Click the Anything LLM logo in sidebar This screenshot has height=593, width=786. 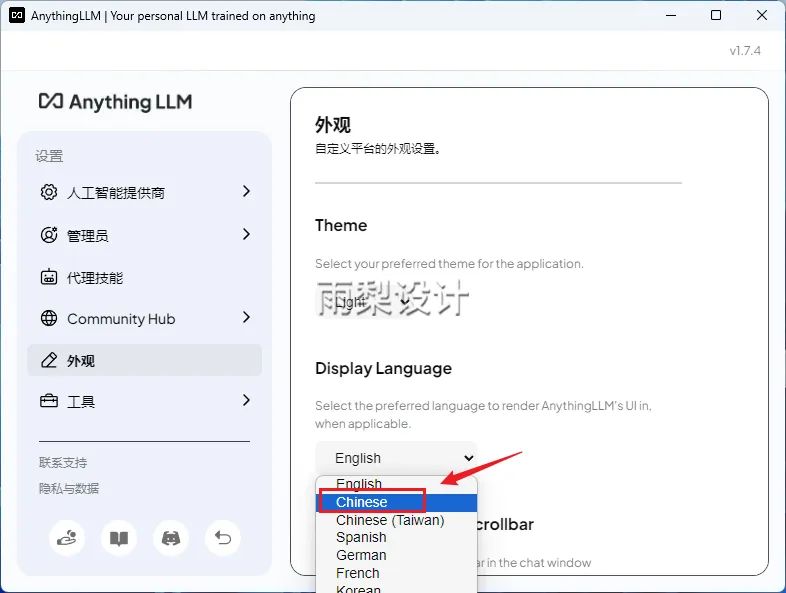coord(115,102)
